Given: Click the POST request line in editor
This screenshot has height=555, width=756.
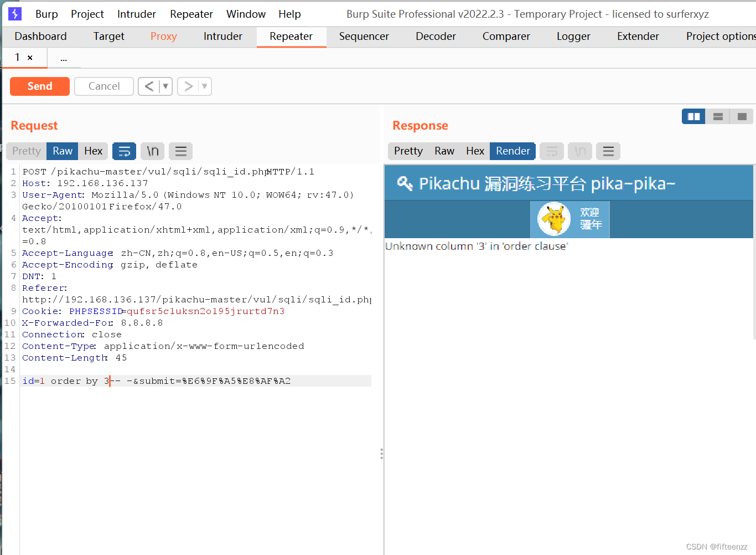Looking at the screenshot, I should click(x=168, y=171).
